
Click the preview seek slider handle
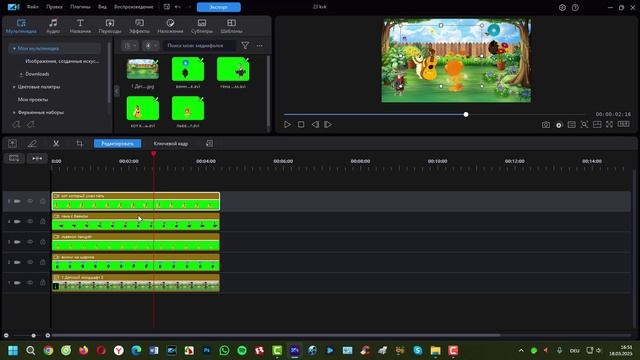point(466,115)
